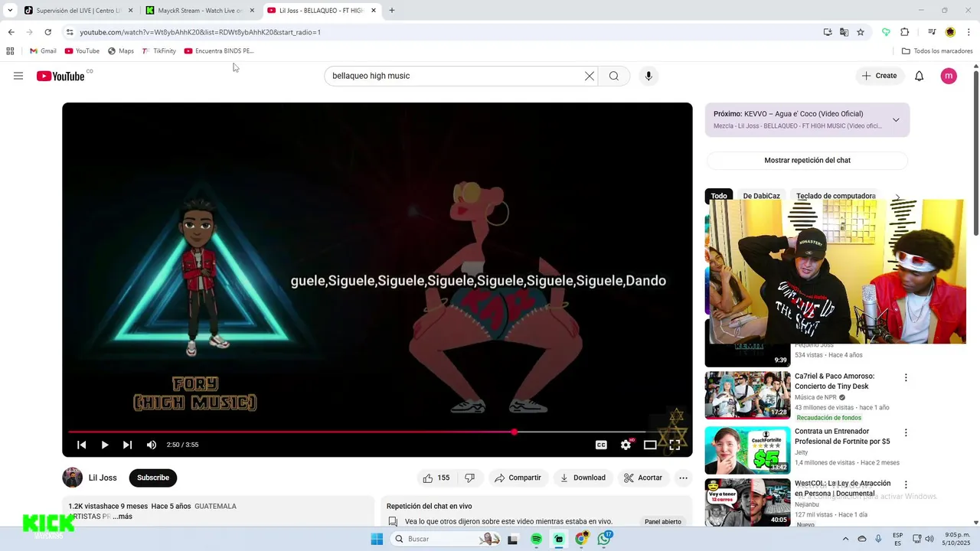The height and width of the screenshot is (551, 980).
Task: Click Acortar clip button
Action: click(x=643, y=478)
